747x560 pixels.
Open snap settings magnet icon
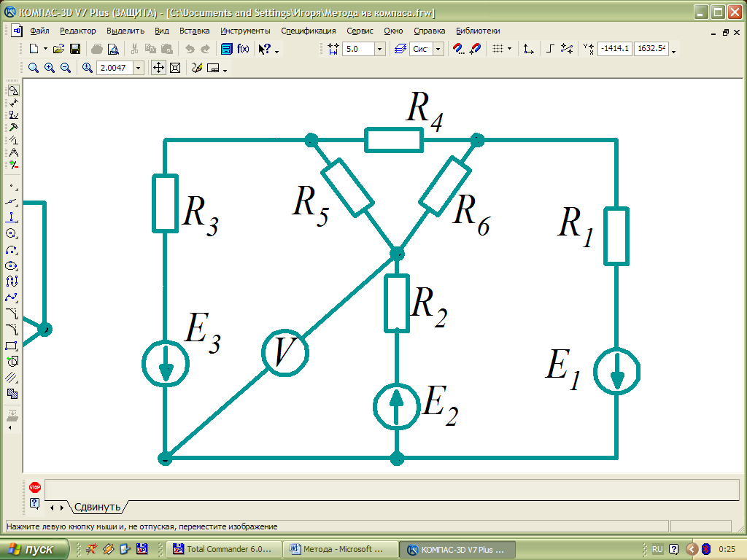click(458, 49)
